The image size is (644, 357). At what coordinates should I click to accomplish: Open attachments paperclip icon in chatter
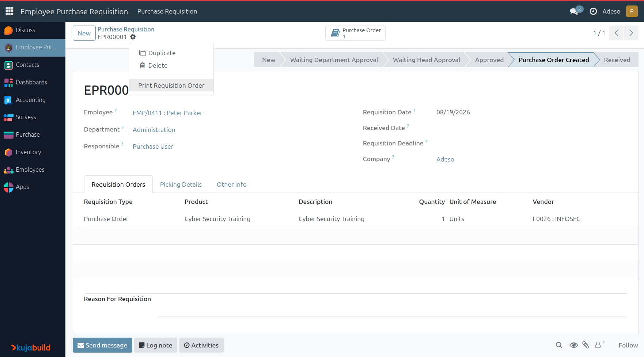(x=586, y=345)
